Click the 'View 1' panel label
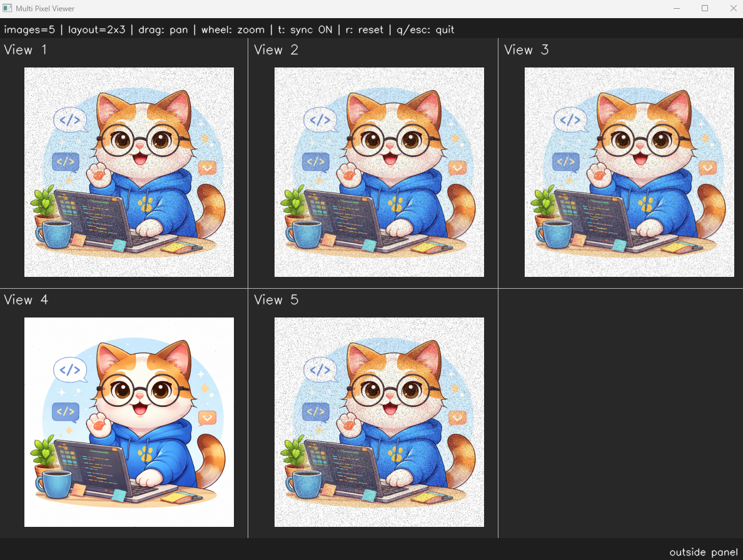This screenshot has height=560, width=743. pyautogui.click(x=25, y=50)
